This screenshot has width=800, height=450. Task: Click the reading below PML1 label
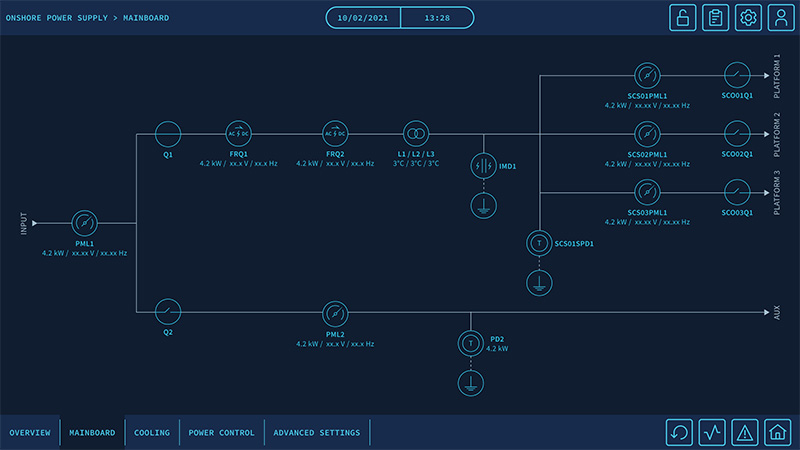(84, 254)
